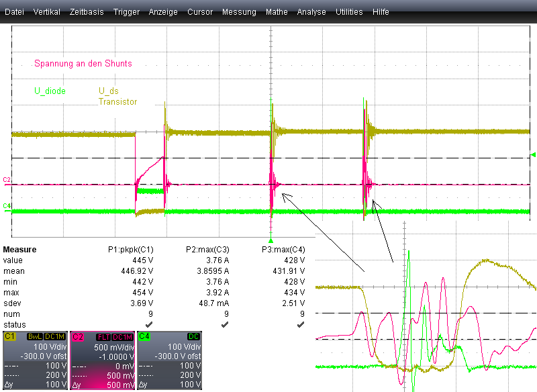This screenshot has width=537, height=392.
Task: Click the green trigger level arrow at right edge
Action: pyautogui.click(x=533, y=155)
